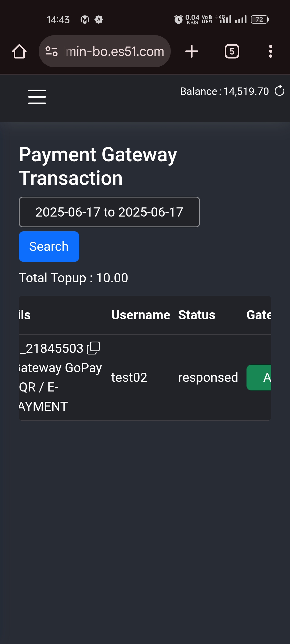Select the Gateway column header

tap(259, 315)
